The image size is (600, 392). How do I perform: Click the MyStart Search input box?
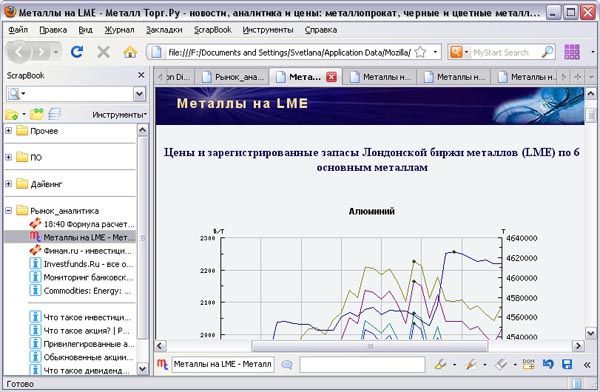click(506, 52)
